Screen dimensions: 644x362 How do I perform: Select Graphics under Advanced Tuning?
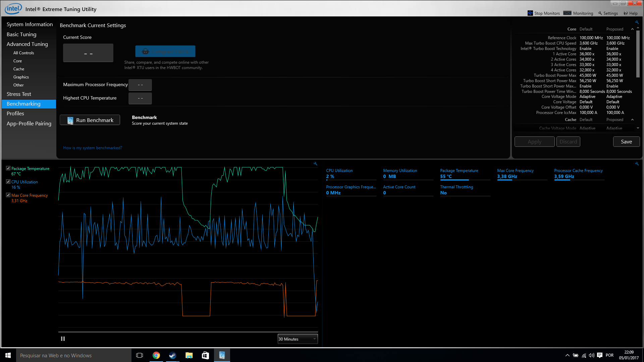pyautogui.click(x=21, y=77)
